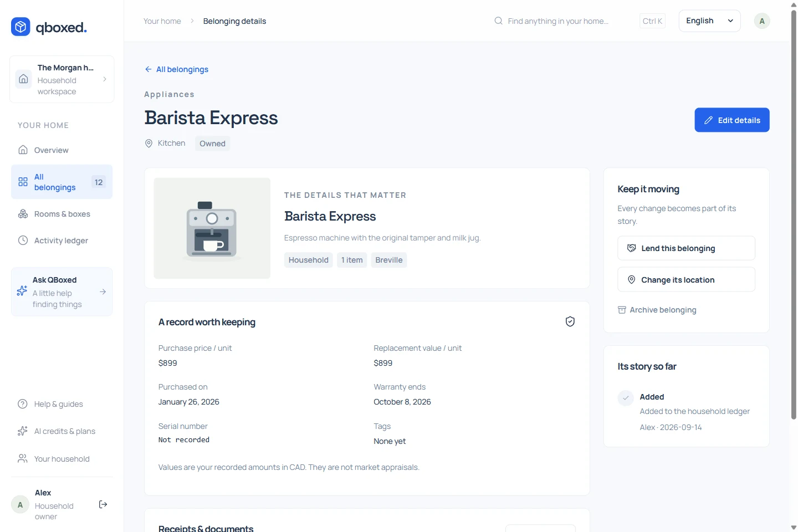Click the sign out icon next to Alex
This screenshot has height=532, width=798.
click(x=103, y=504)
